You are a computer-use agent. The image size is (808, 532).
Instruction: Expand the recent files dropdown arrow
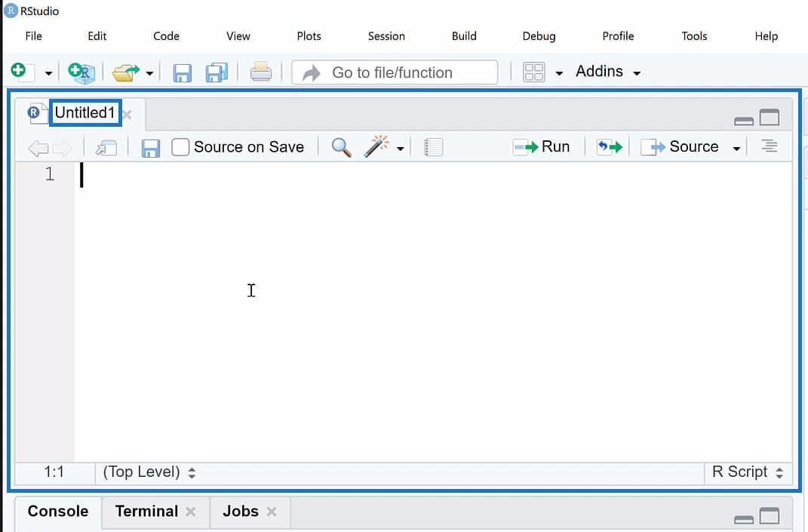149,73
